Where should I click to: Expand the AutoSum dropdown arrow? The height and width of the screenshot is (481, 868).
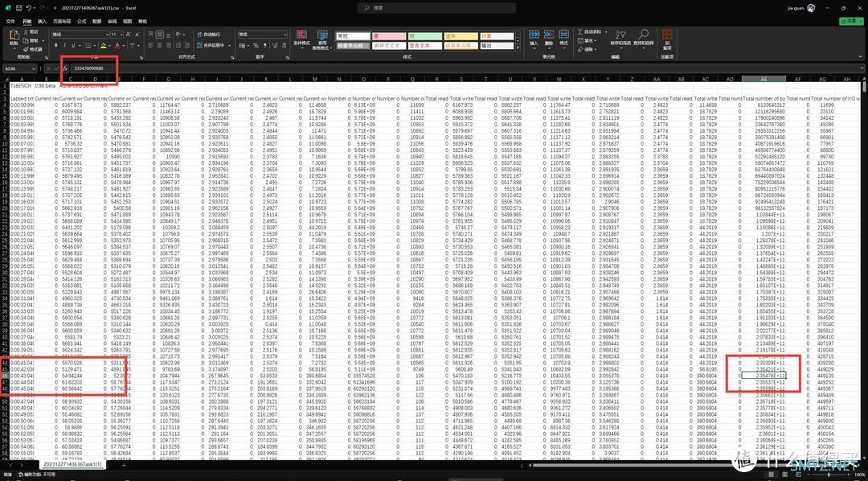pyautogui.click(x=606, y=31)
